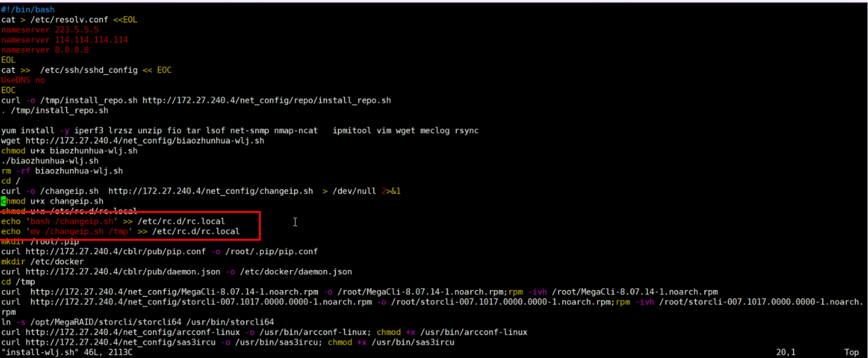Click 'rsync' at end of yum line

point(466,131)
